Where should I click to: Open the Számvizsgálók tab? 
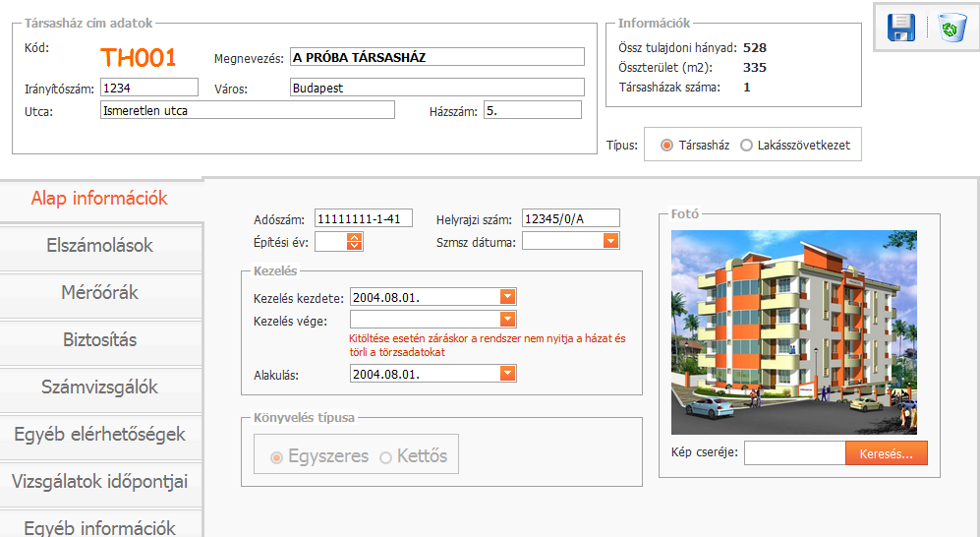coord(100,388)
